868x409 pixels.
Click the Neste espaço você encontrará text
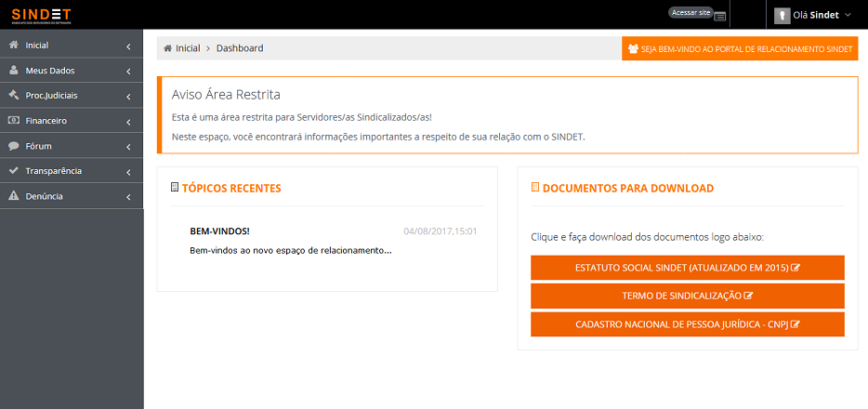pyautogui.click(x=378, y=137)
